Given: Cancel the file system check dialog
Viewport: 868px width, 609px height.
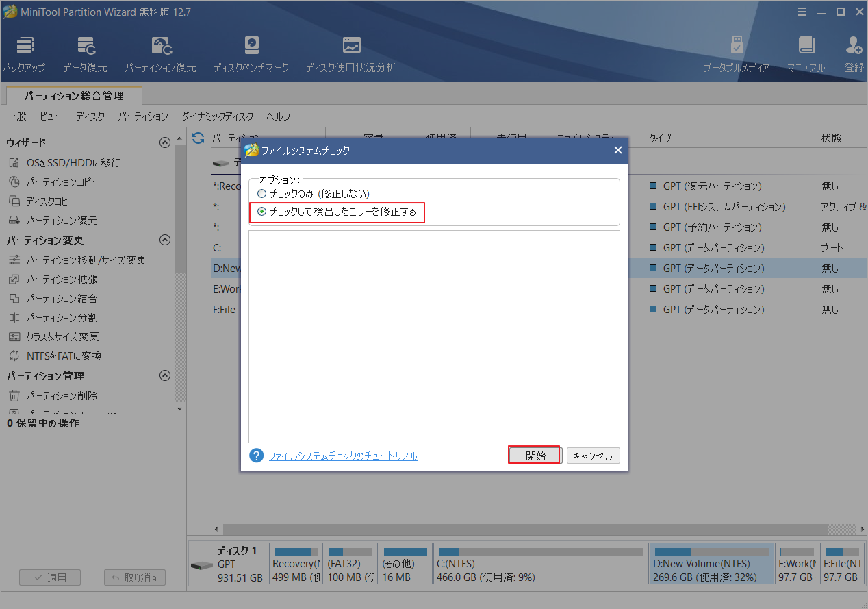Looking at the screenshot, I should (593, 455).
